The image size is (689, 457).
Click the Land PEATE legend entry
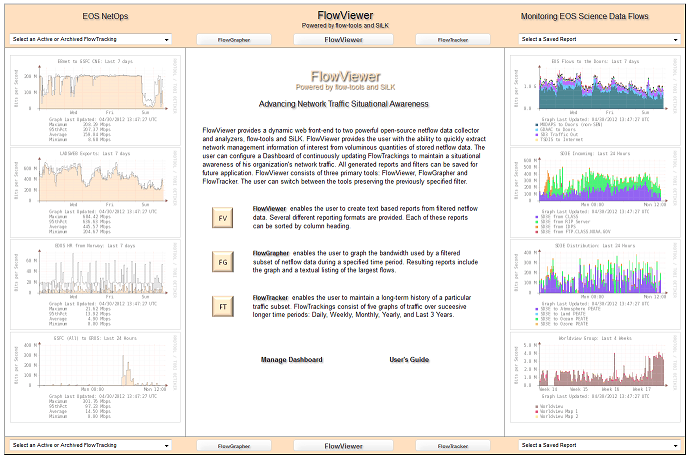[x=560, y=314]
